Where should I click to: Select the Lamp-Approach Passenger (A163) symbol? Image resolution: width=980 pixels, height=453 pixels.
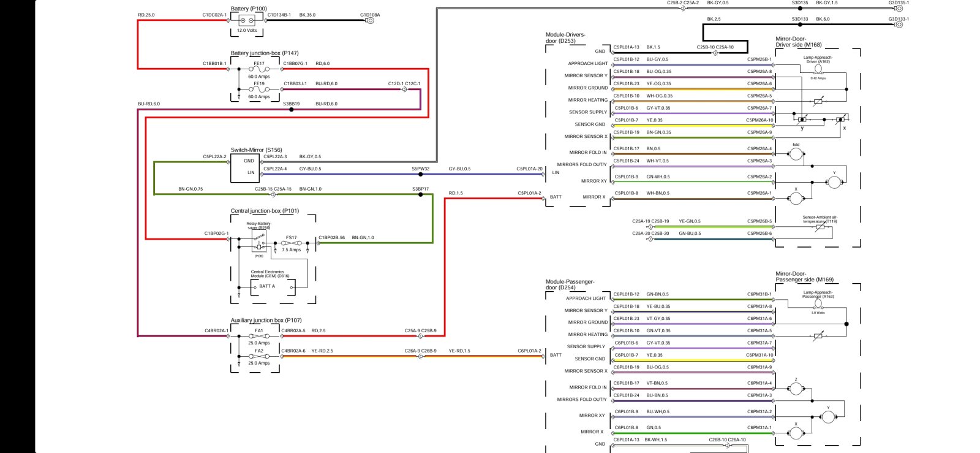click(818, 304)
